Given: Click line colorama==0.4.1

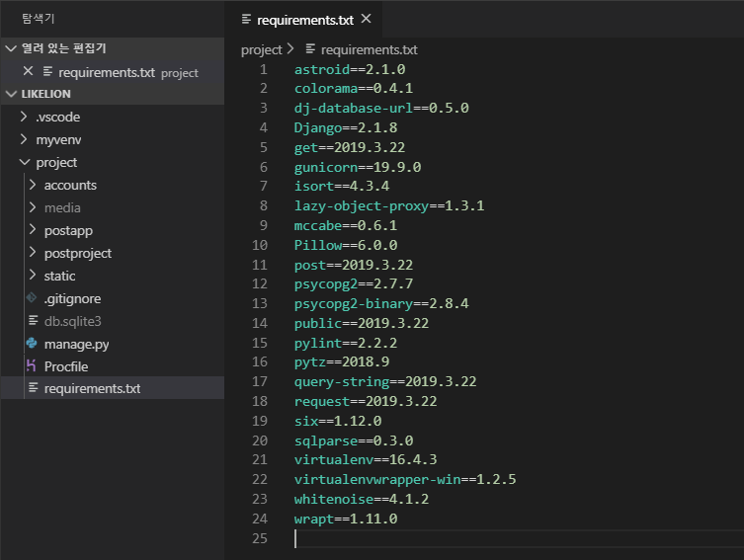Looking at the screenshot, I should [354, 89].
